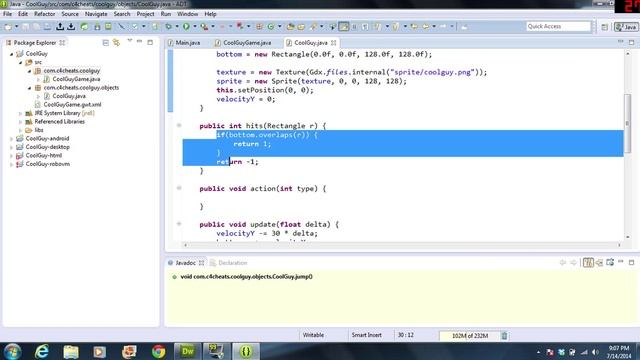The image size is (640, 360).
Task: Click the Windows Start button
Action: (x=13, y=351)
